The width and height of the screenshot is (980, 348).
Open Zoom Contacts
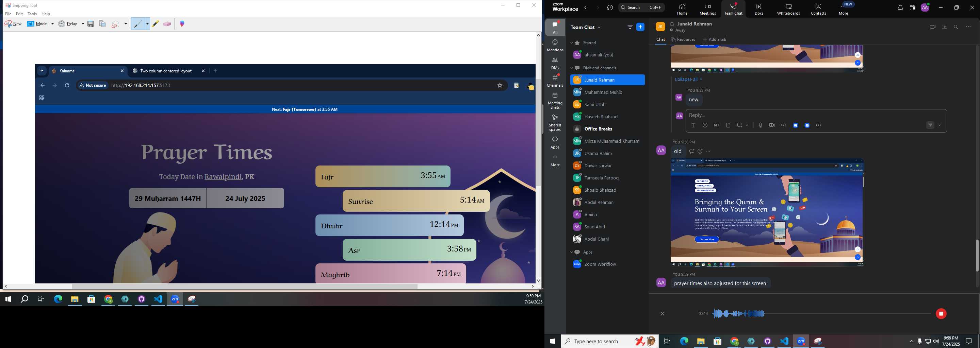click(x=818, y=10)
